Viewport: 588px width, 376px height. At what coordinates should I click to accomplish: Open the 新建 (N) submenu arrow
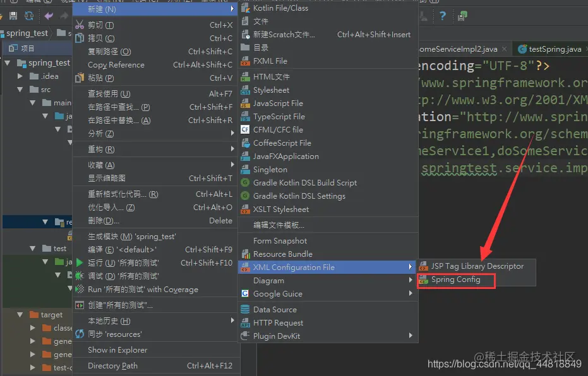click(232, 9)
